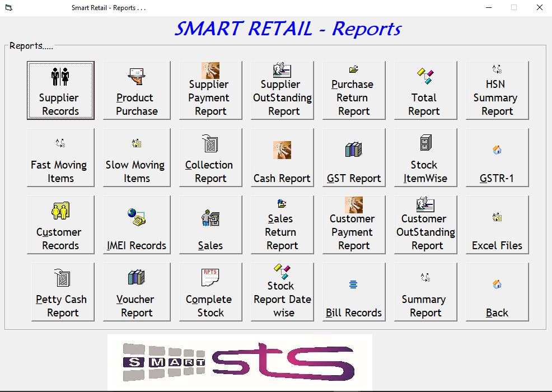552x392 pixels.
Task: Open the Total Report
Action: (x=425, y=91)
